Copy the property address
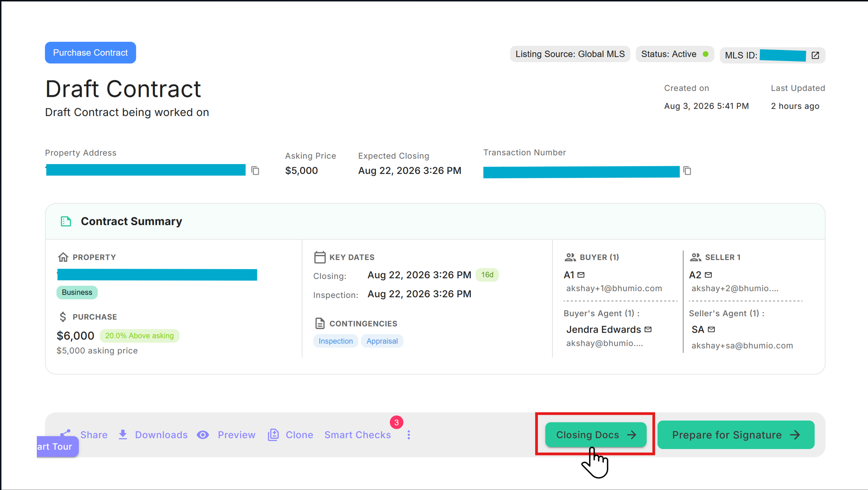Screen dimensions: 868x490 255,171
